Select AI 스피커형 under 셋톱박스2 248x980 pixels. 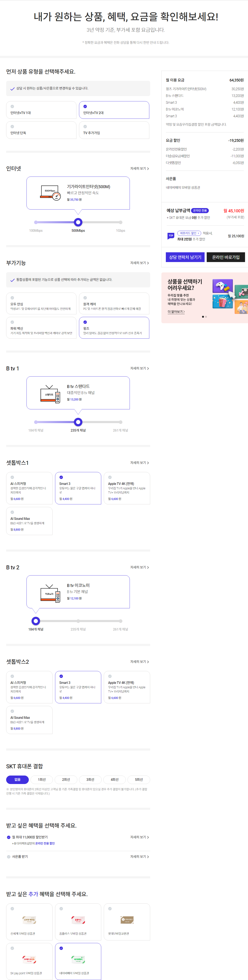tap(29, 687)
